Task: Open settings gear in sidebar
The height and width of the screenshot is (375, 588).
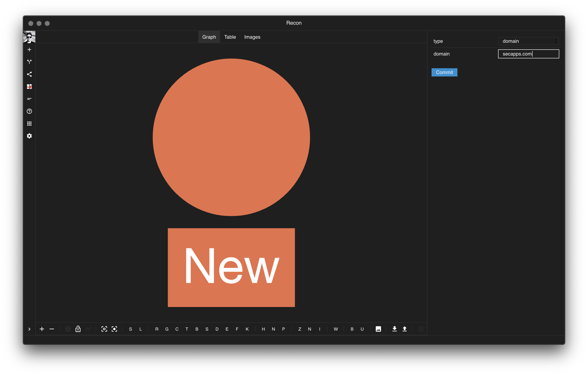Action: click(29, 136)
